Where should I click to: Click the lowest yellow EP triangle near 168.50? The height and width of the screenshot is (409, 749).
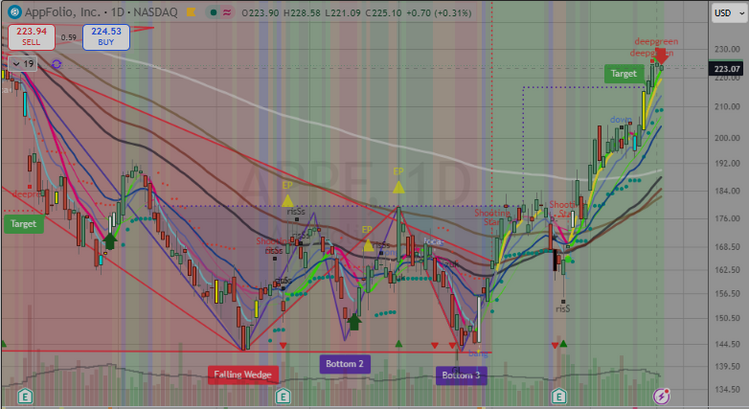tap(368, 246)
